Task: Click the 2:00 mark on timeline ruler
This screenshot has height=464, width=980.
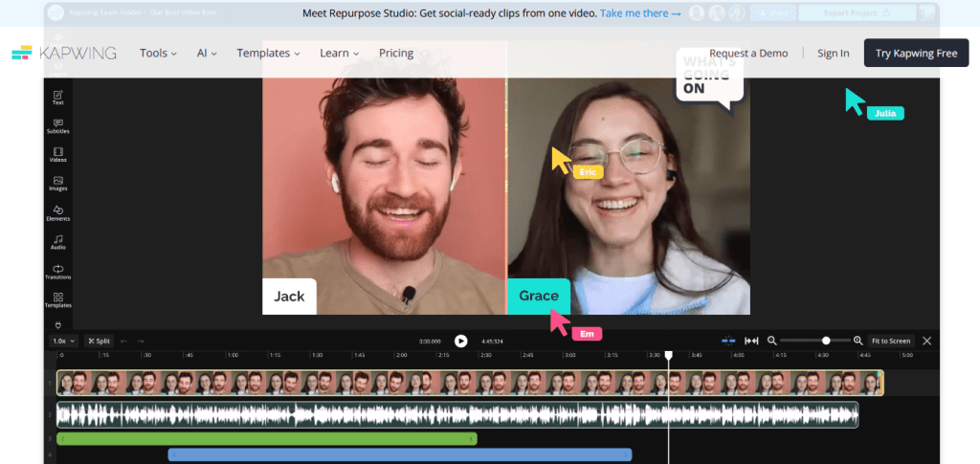Action: click(x=401, y=355)
